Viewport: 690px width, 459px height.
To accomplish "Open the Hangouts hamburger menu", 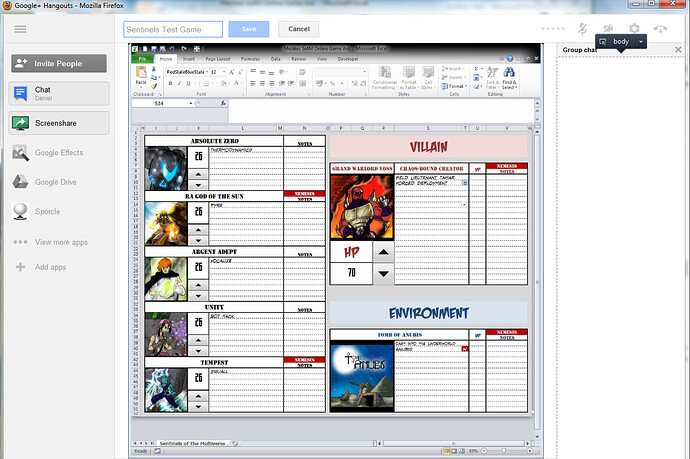I will 20,29.
